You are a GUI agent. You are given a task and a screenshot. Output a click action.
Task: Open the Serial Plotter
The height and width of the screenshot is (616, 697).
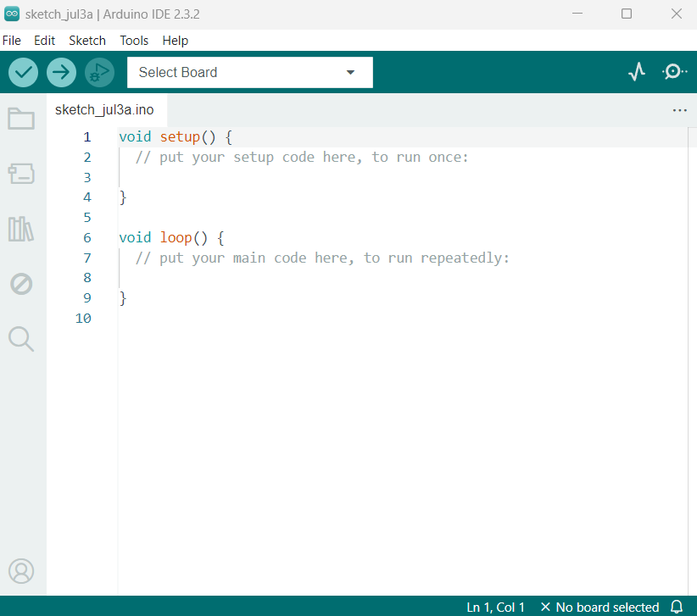click(637, 72)
